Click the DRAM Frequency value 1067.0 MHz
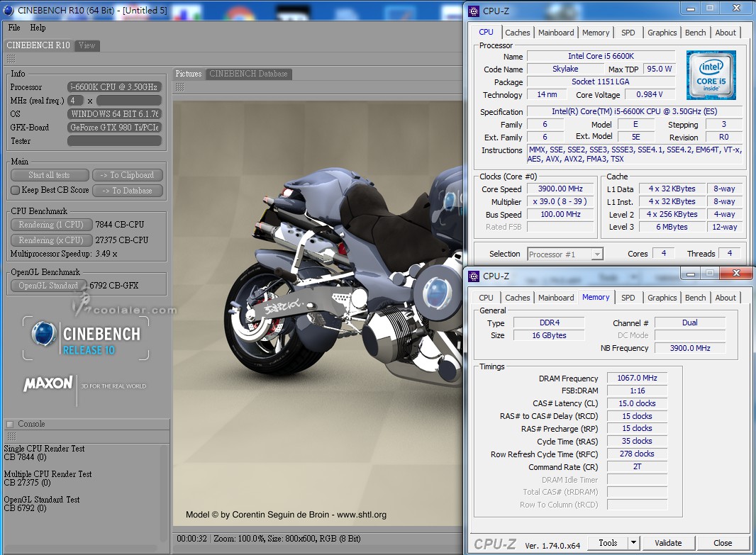The width and height of the screenshot is (756, 555). [x=637, y=379]
